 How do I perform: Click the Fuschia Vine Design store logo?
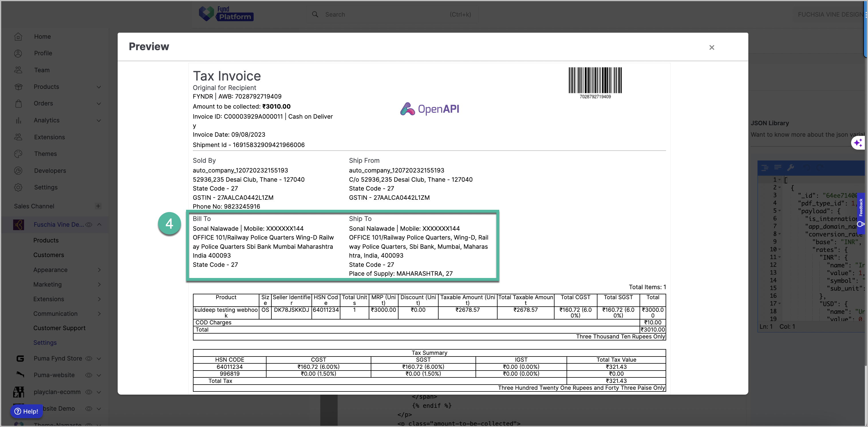(x=19, y=225)
